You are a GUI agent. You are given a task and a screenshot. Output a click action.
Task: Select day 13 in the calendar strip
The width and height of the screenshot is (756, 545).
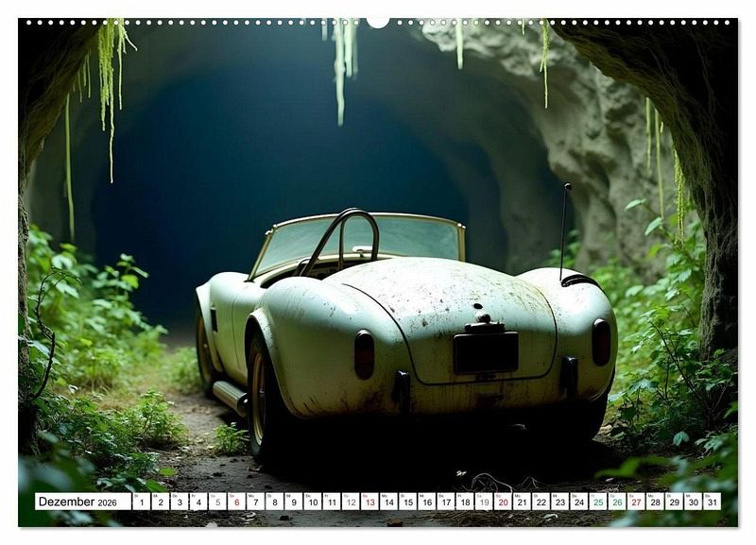pos(369,502)
